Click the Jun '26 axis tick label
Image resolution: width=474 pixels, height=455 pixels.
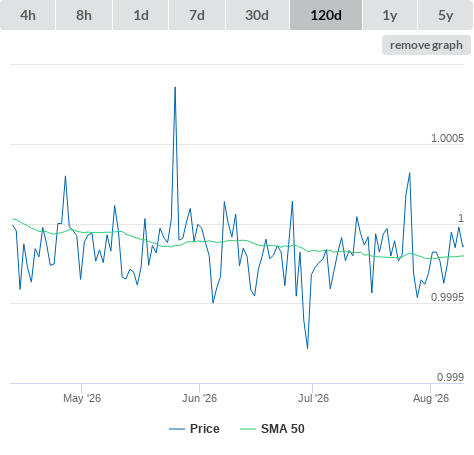tap(199, 398)
